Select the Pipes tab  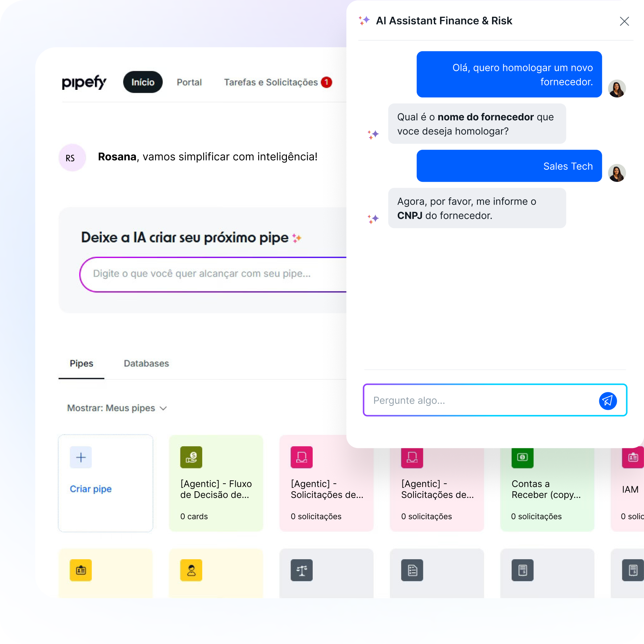[81, 363]
